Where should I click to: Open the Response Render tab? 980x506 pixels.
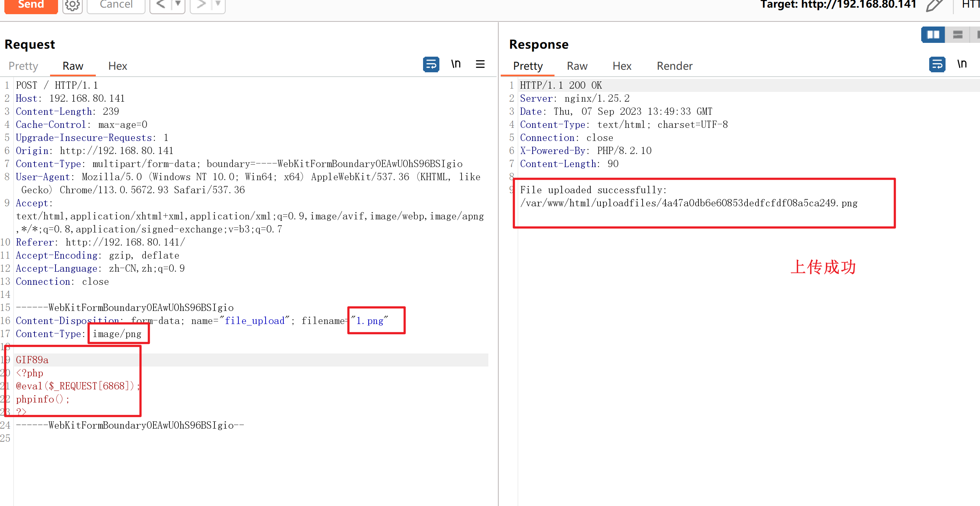(674, 66)
